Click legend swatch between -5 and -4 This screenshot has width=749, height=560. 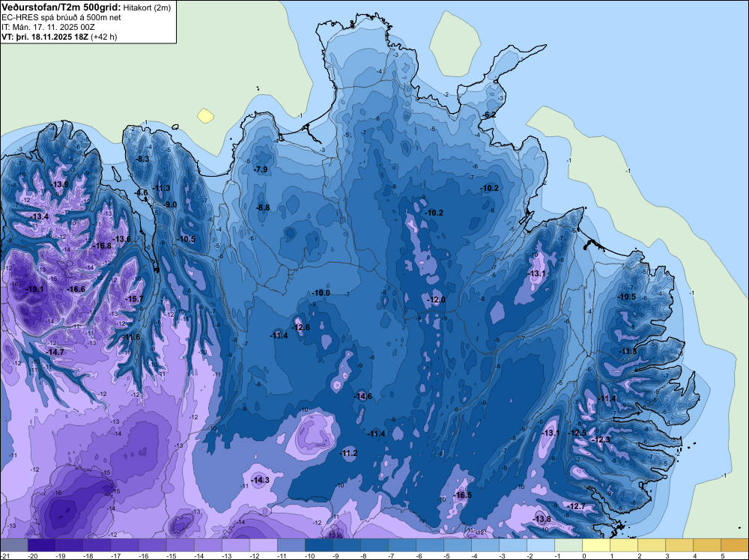tap(458, 545)
